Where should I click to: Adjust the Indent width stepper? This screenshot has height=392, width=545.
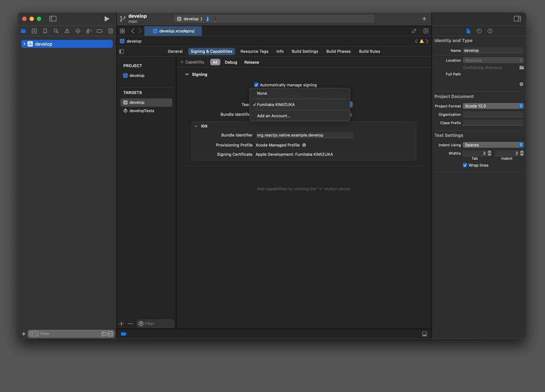pyautogui.click(x=521, y=154)
